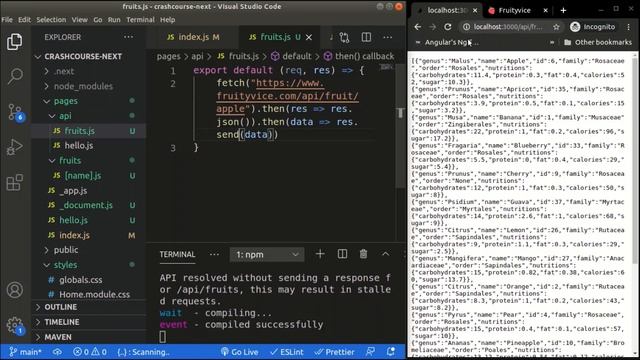
Task: Open the Run and Debug view
Action: [15, 147]
